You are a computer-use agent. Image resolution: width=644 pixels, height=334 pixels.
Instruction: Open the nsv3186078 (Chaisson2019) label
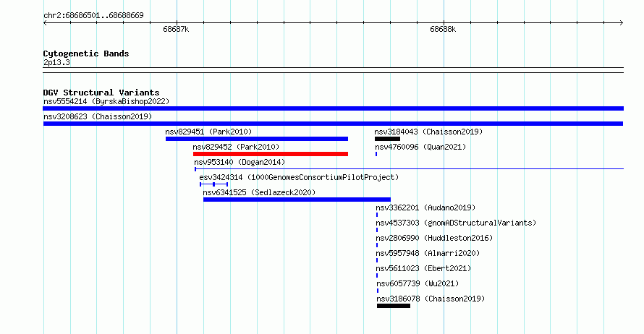coord(431,299)
